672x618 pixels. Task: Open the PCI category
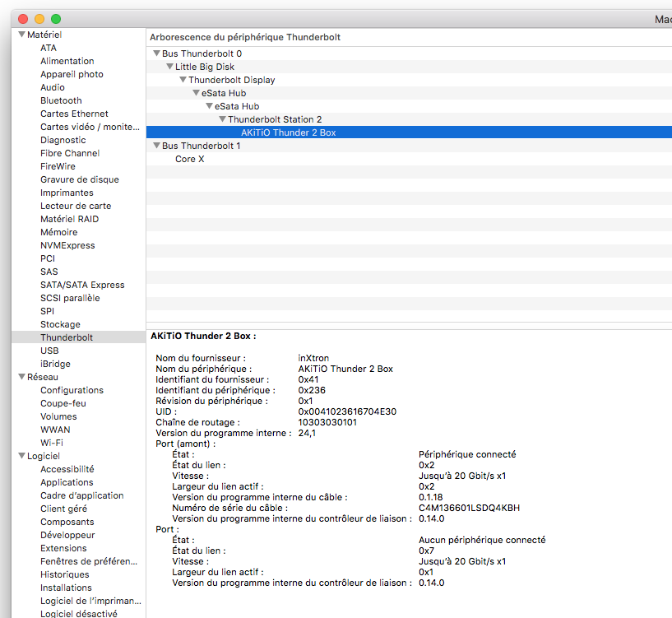tap(48, 258)
